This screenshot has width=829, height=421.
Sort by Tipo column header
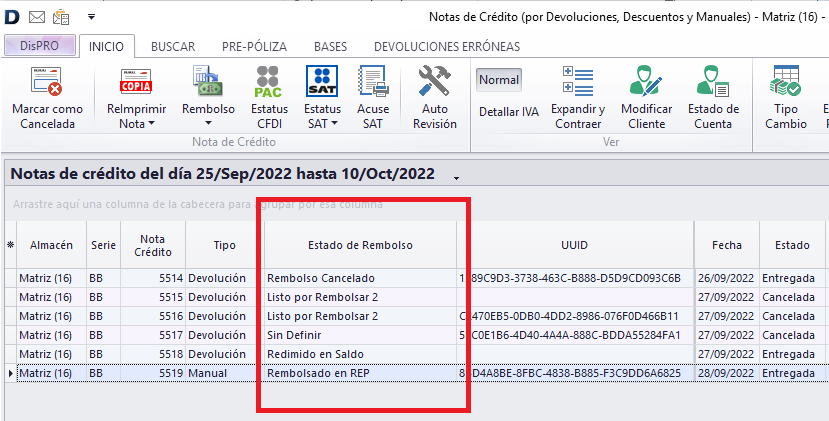[x=225, y=245]
